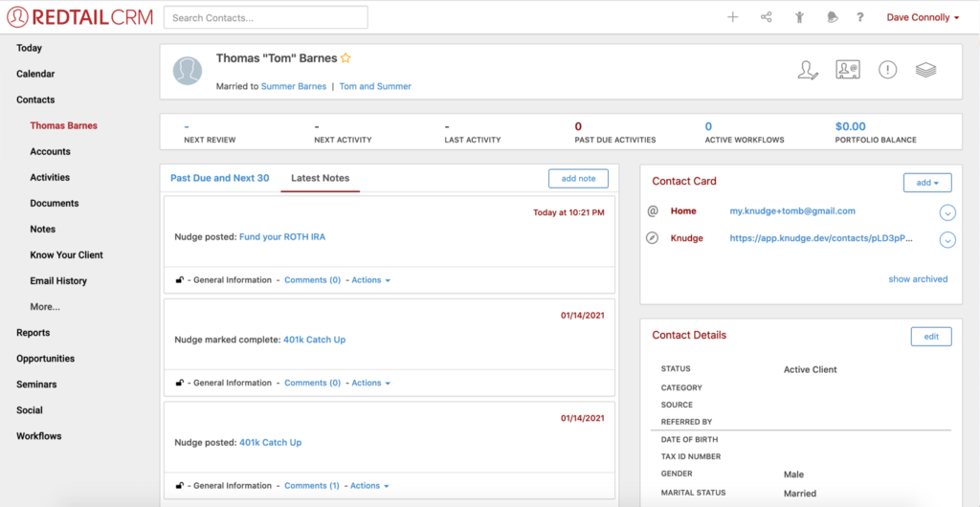Open the Tom and Summer family link
Viewport: 980px width, 507px height.
click(375, 87)
